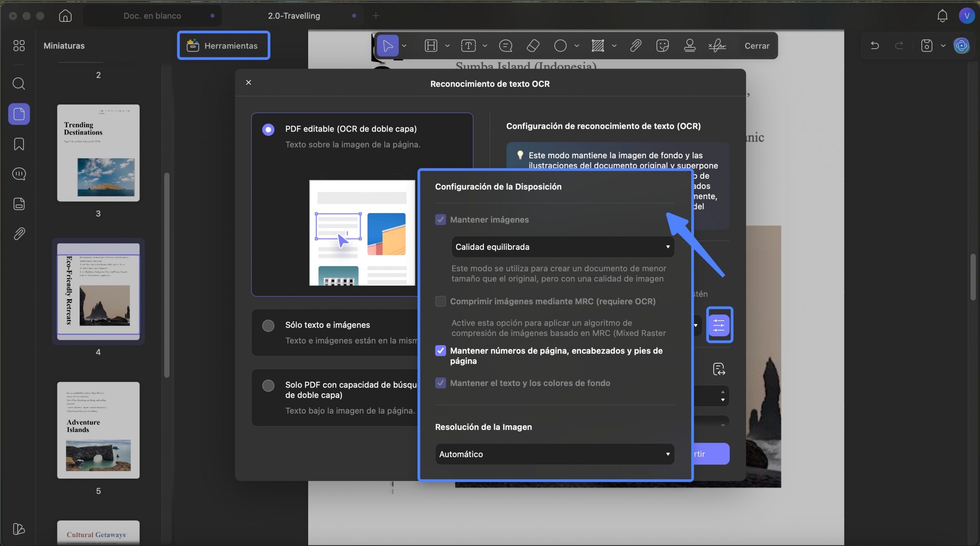Select the sticker tool
980x546 pixels.
662,46
